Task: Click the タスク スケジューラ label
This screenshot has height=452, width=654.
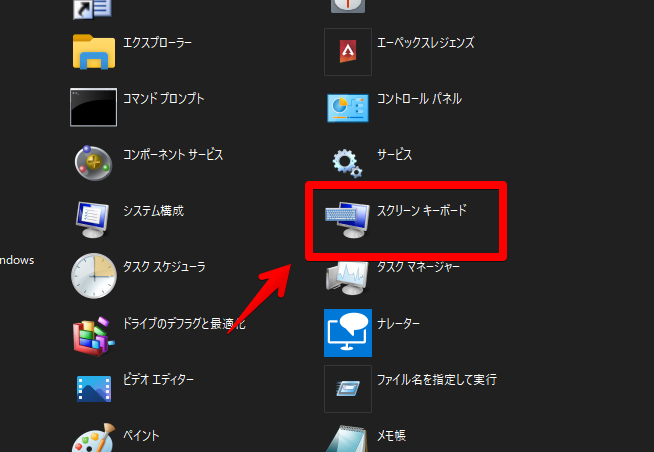Action: tap(164, 267)
